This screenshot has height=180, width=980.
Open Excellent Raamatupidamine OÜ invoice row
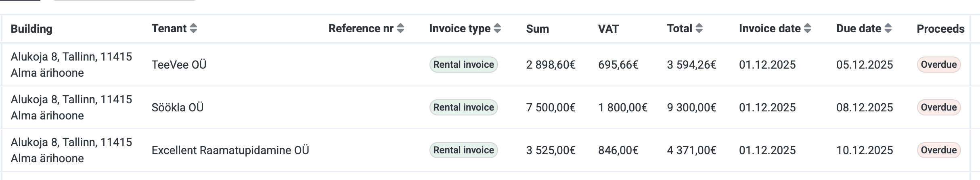tap(230, 150)
